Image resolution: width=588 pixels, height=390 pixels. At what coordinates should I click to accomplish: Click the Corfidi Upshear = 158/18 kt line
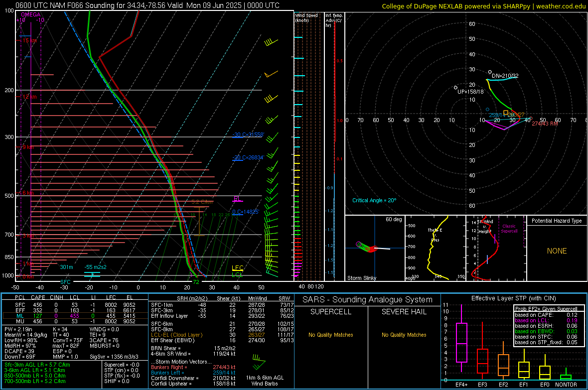click(x=193, y=384)
